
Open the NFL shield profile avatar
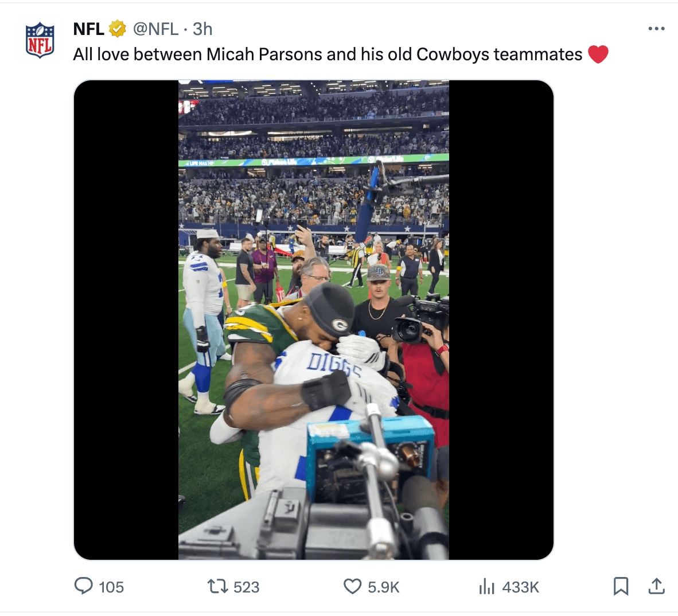(40, 40)
